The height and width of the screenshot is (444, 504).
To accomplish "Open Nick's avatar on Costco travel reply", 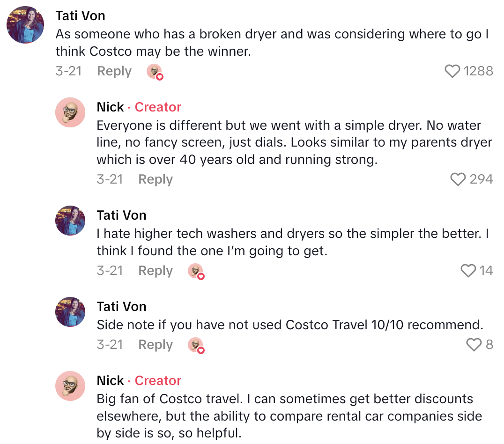I will click(70, 386).
